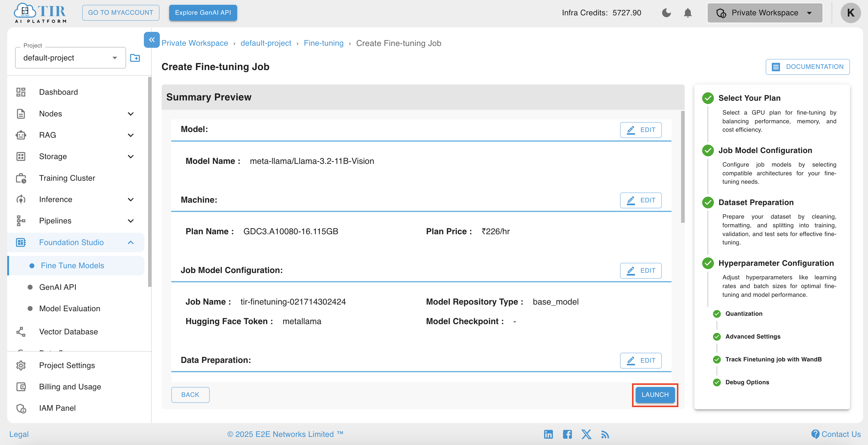Expand the Storage menu chevron

[131, 157]
